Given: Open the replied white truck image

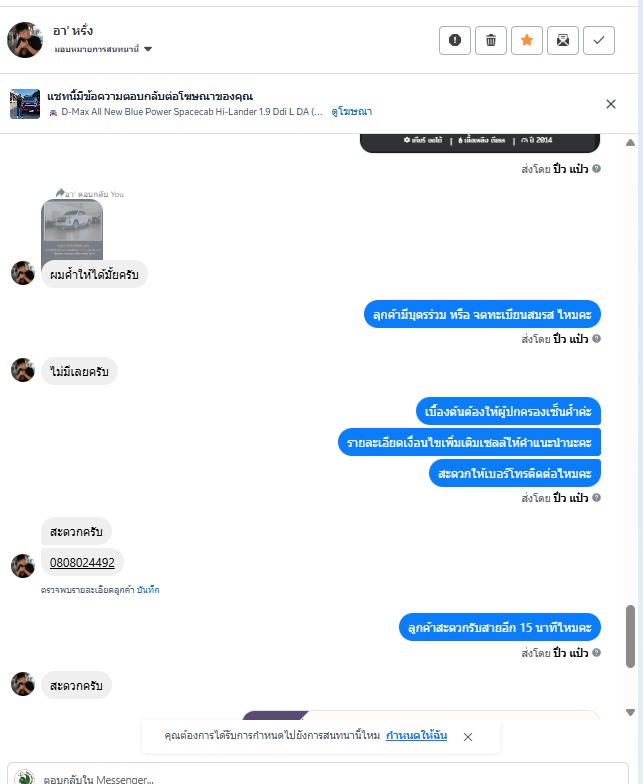Looking at the screenshot, I should coord(72,229).
